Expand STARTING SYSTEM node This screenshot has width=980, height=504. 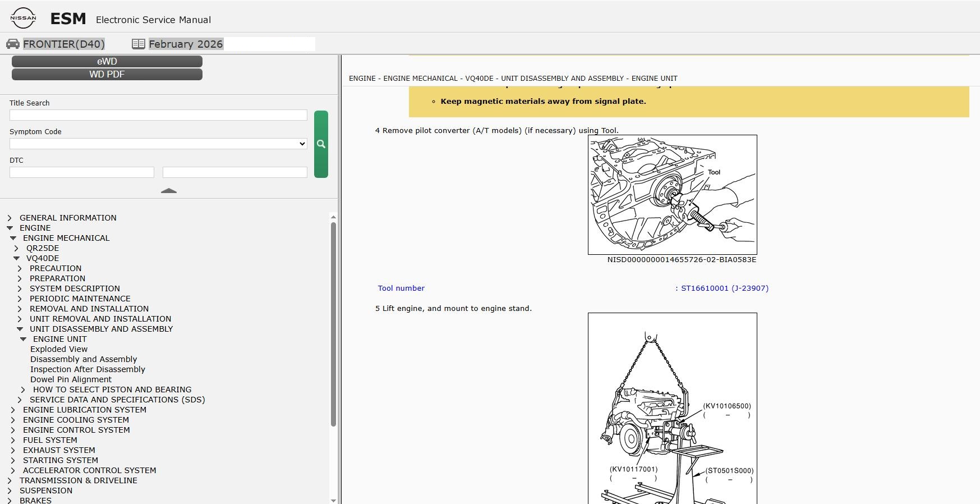click(x=13, y=460)
